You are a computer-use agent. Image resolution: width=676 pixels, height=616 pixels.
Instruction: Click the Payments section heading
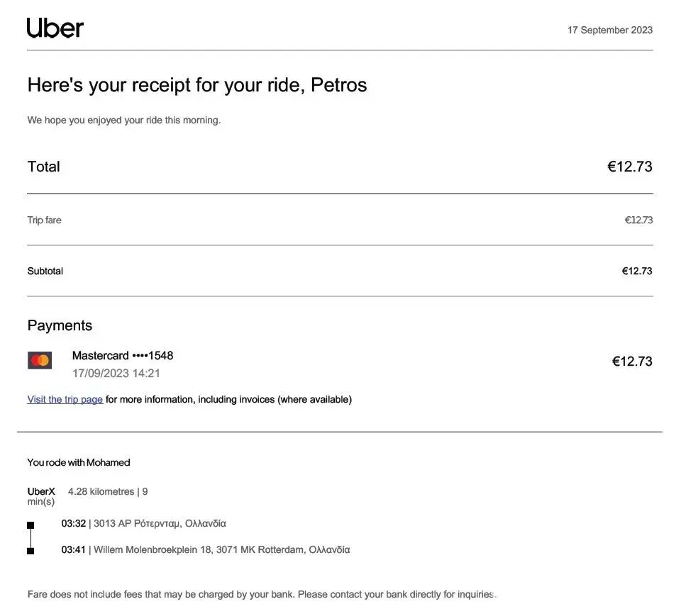pyautogui.click(x=60, y=326)
